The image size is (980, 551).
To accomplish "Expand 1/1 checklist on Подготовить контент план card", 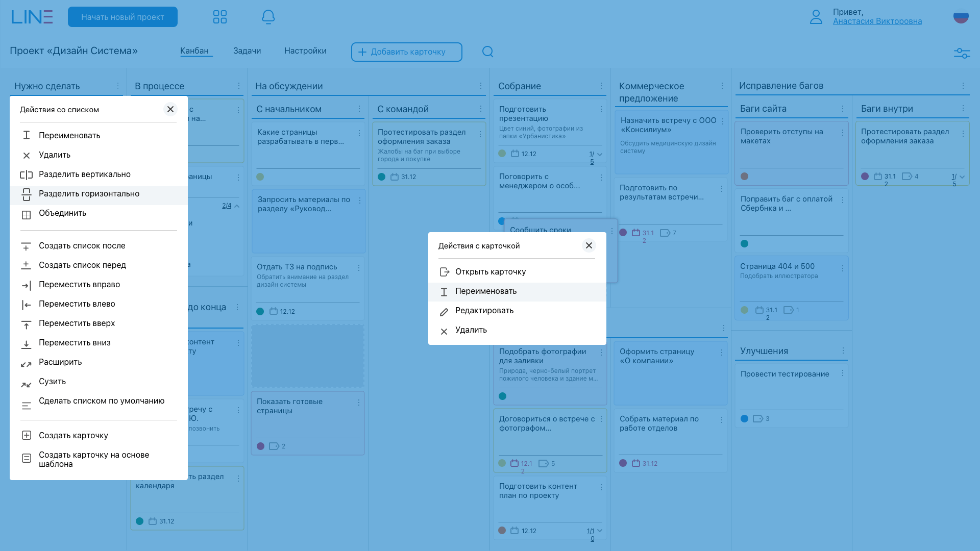I will [x=600, y=531].
